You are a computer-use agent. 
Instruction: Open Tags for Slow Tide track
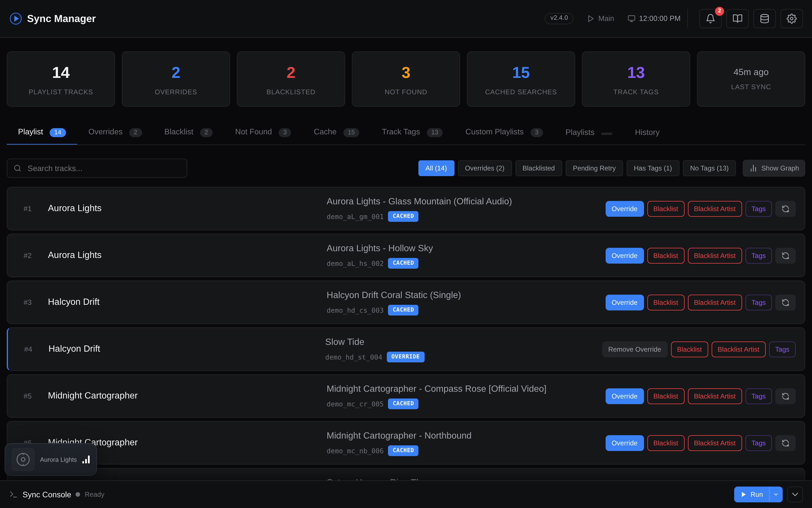(x=782, y=349)
